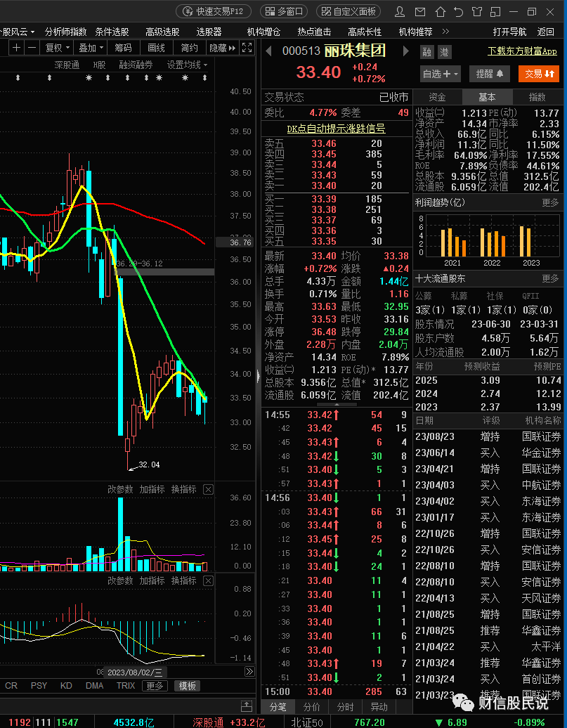Switch to 分笔 tick tab

pyautogui.click(x=278, y=707)
